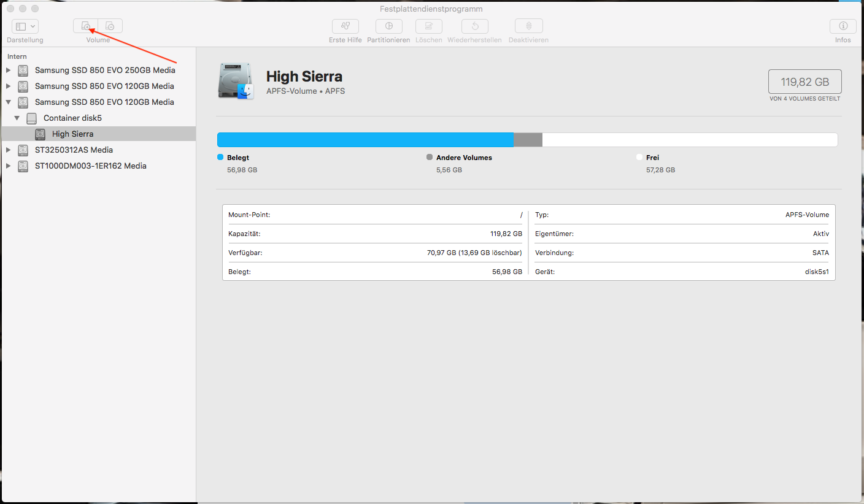The height and width of the screenshot is (504, 864).
Task: Click the "APFS-Volume • APFS" subtitle
Action: 306,91
